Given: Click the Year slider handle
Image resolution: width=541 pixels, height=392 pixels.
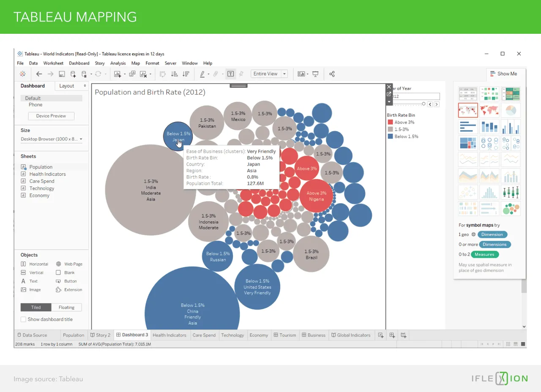Looking at the screenshot, I should click(424, 104).
